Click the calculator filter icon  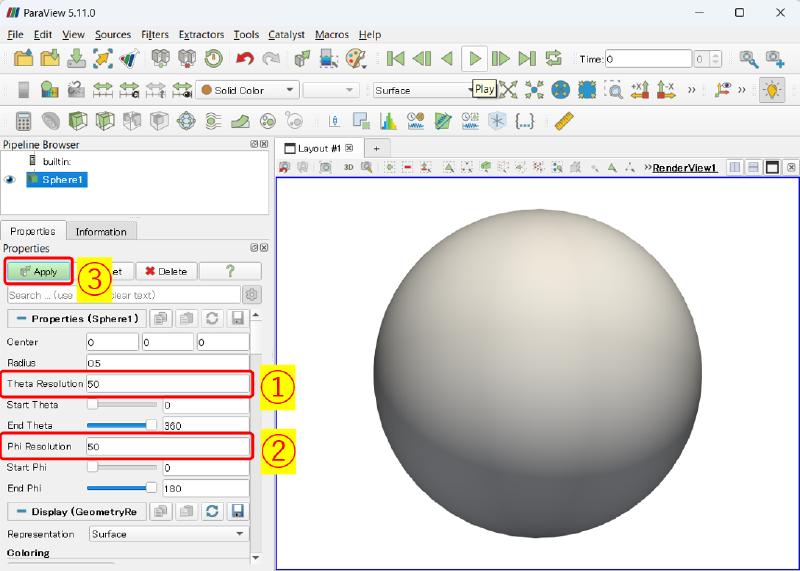pos(24,121)
